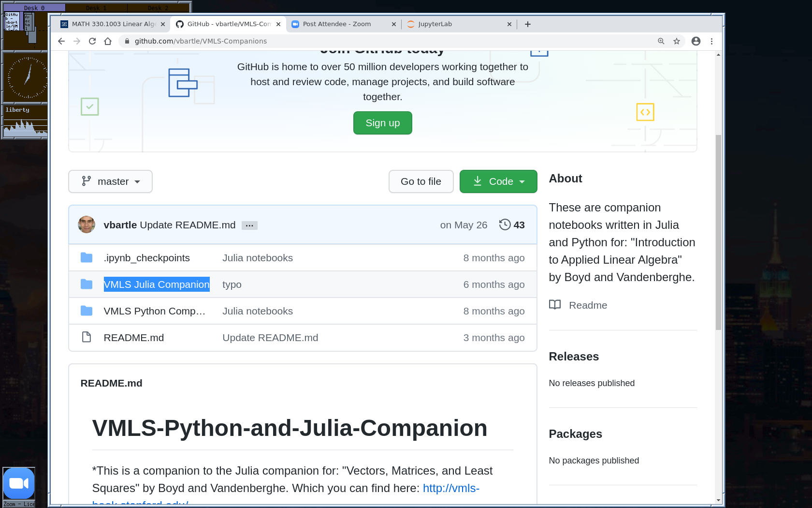
Task: Open the green Code dropdown
Action: [498, 181]
